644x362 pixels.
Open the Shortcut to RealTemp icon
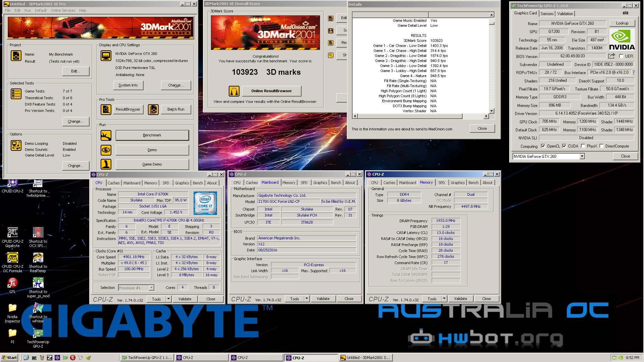38,262
